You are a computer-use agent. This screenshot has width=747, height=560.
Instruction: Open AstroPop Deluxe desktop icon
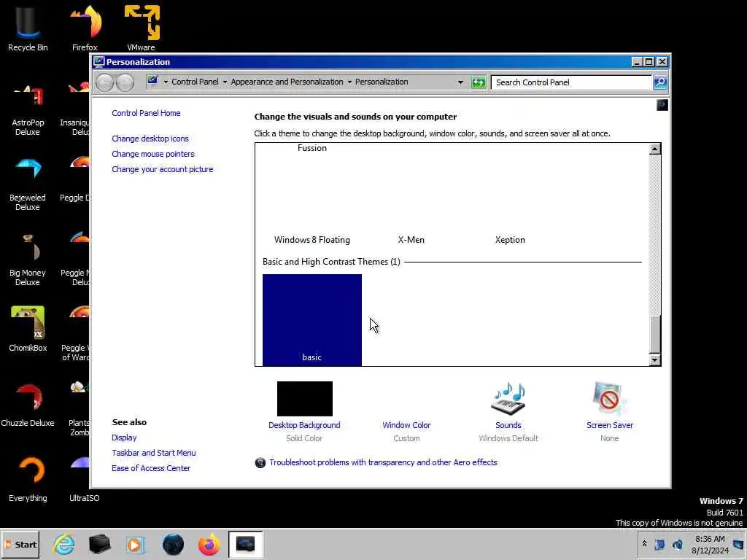coord(28,111)
